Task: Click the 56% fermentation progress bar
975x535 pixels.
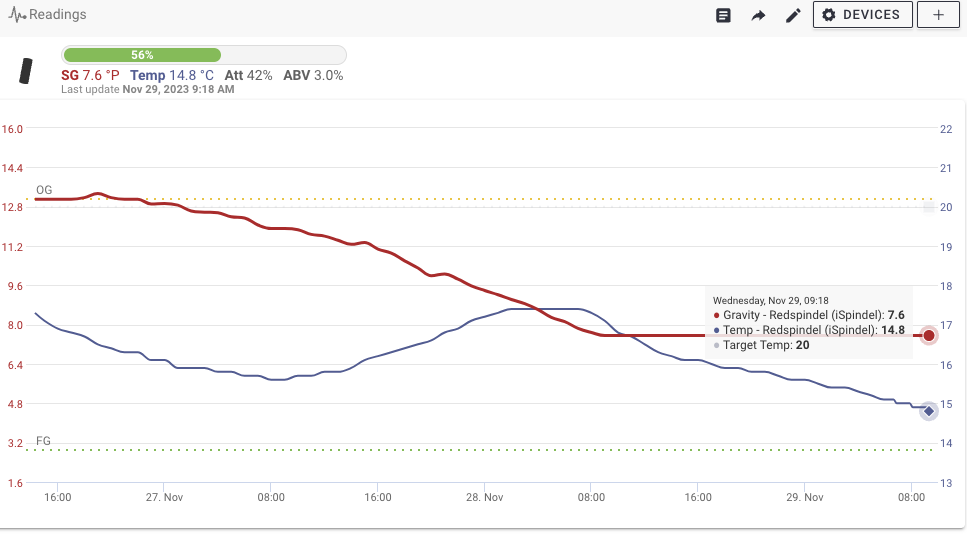Action: coord(203,55)
